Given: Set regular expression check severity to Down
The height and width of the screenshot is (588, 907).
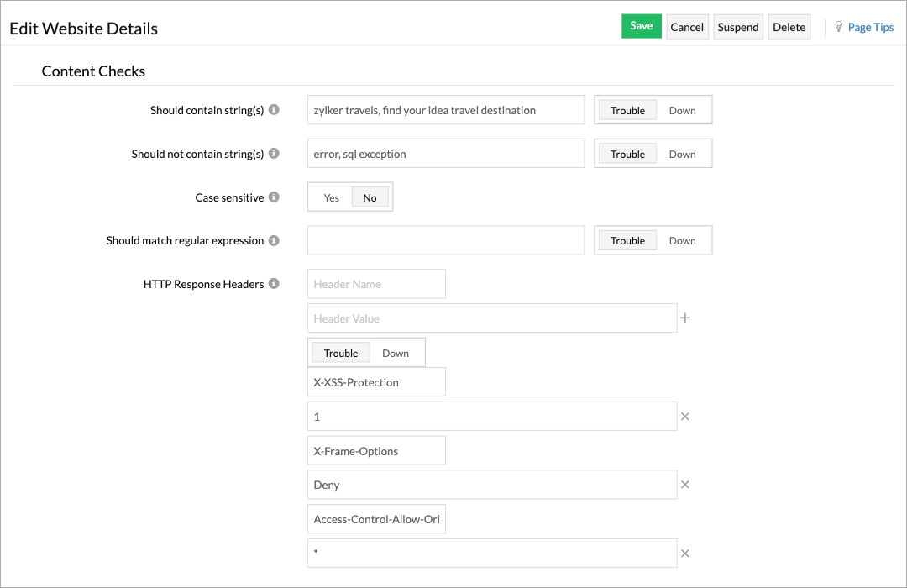Looking at the screenshot, I should pyautogui.click(x=683, y=240).
